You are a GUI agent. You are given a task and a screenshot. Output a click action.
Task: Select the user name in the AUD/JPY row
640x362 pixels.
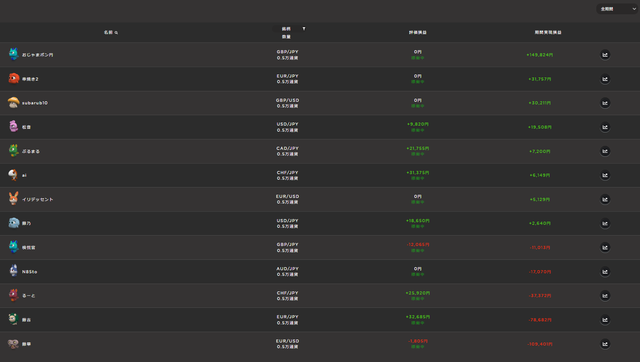(x=29, y=271)
